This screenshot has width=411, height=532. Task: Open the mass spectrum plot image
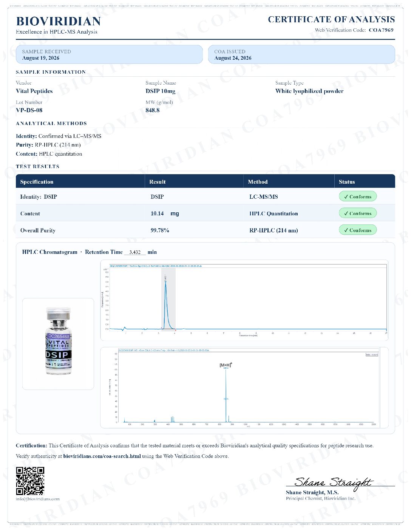[x=244, y=388]
